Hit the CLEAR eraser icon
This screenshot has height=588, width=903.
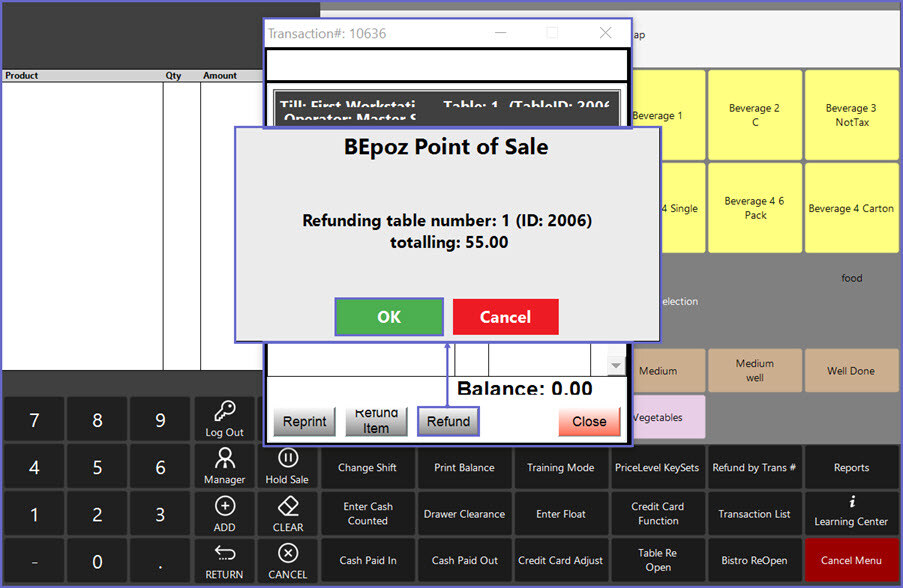click(x=287, y=506)
